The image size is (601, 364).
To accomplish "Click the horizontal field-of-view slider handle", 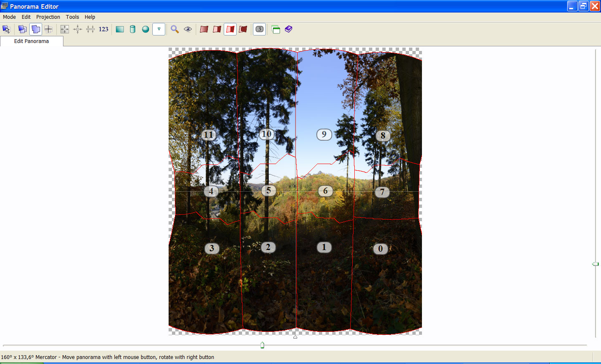I will click(262, 345).
